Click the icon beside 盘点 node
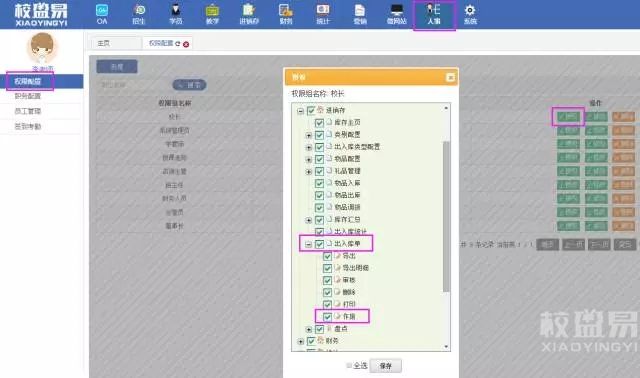The height and width of the screenshot is (378, 640). click(x=329, y=328)
